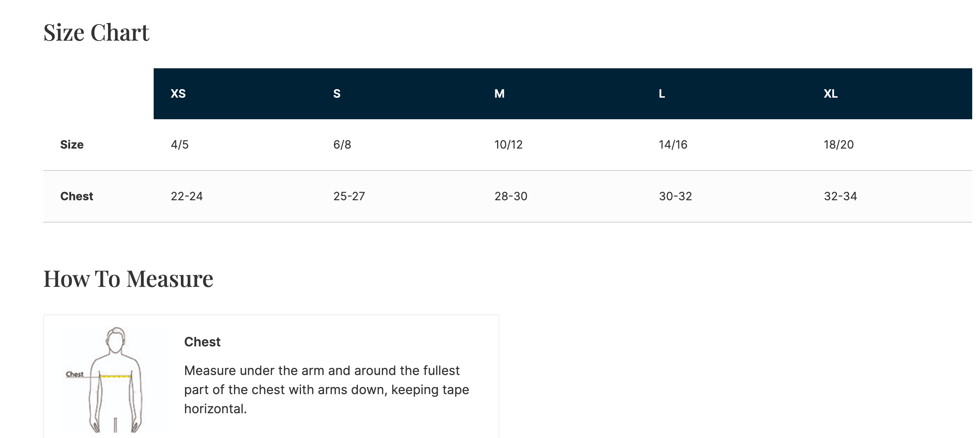Click the 6/8 size cell
This screenshot has height=438, width=980.
click(x=342, y=144)
